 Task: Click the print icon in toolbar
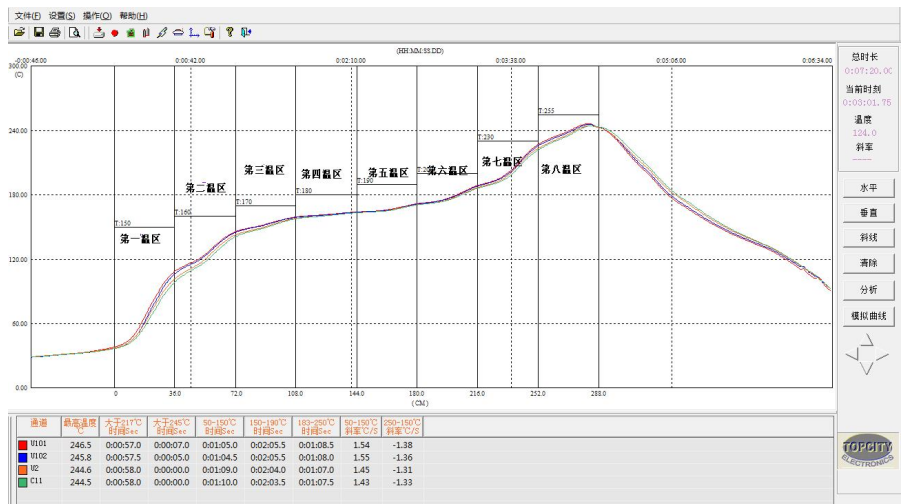(54, 32)
